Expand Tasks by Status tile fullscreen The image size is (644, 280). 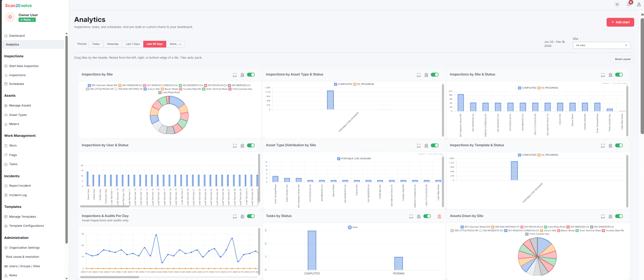click(x=411, y=216)
